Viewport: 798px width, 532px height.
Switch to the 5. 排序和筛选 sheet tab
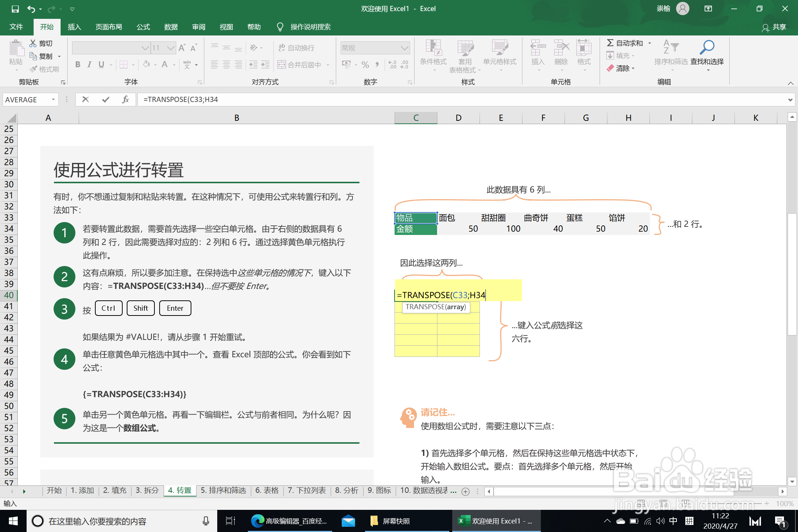pyautogui.click(x=223, y=490)
